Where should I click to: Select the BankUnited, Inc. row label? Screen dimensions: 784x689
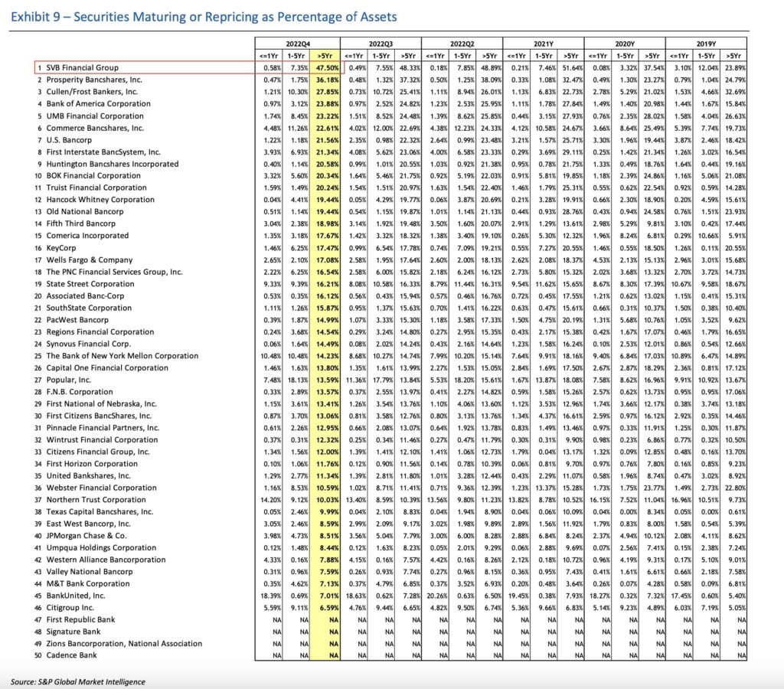click(x=76, y=596)
